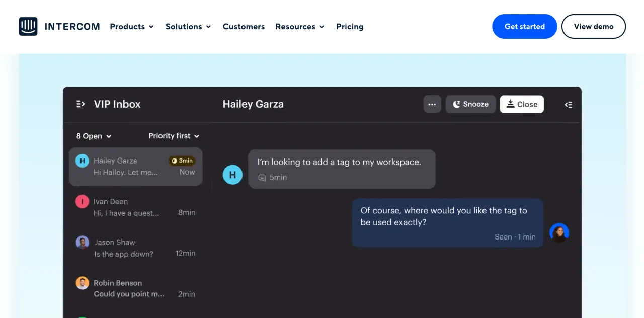The image size is (644, 318).
Task: Click the INTERCOM wordmark
Action: pyautogui.click(x=72, y=27)
